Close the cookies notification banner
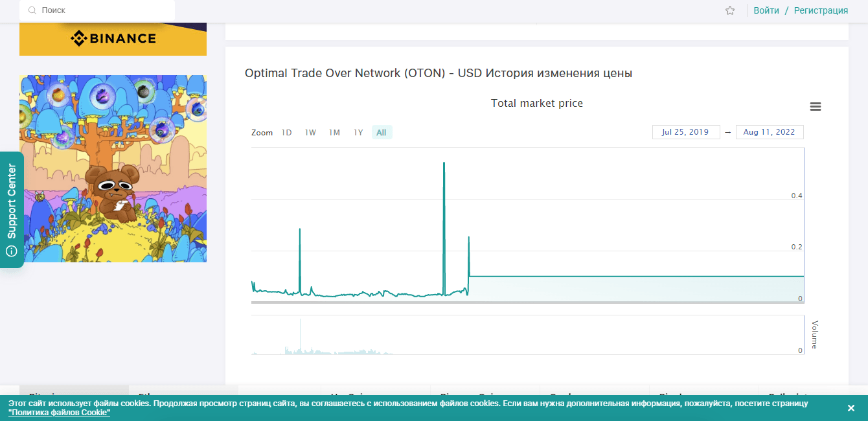The height and width of the screenshot is (421, 868). pyautogui.click(x=851, y=408)
